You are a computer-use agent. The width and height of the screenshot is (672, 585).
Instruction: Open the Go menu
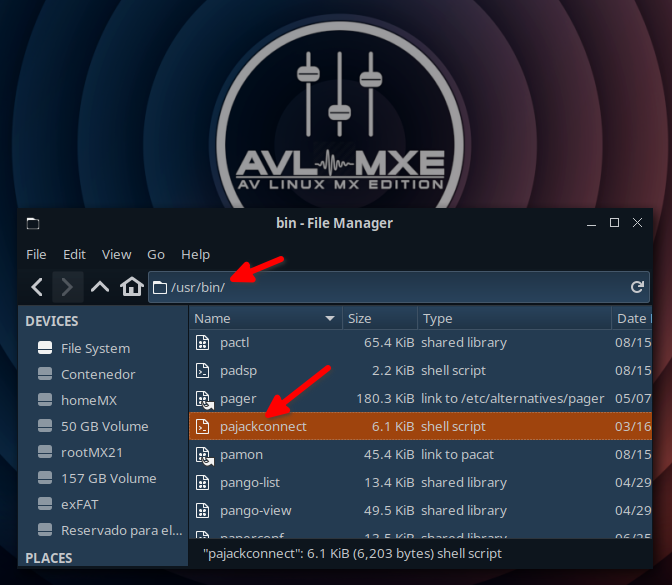coord(156,255)
